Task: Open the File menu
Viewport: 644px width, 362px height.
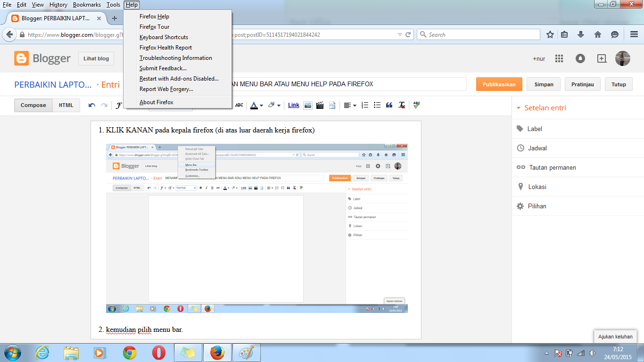Action: [x=7, y=5]
